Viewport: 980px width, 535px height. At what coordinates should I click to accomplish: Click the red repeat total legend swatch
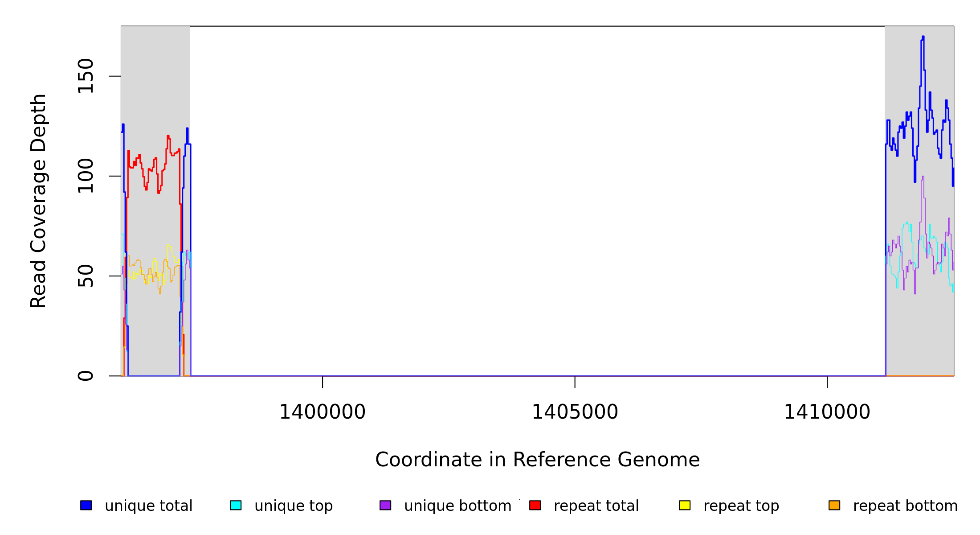[535, 505]
